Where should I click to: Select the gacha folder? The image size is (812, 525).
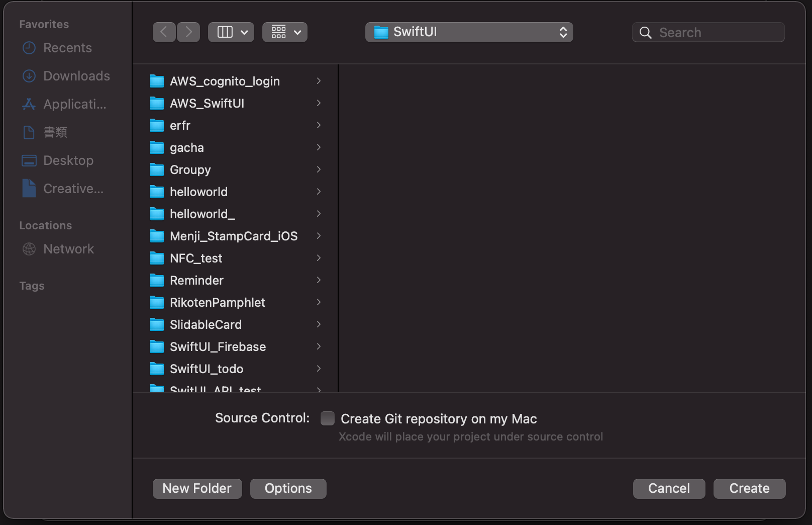click(235, 147)
